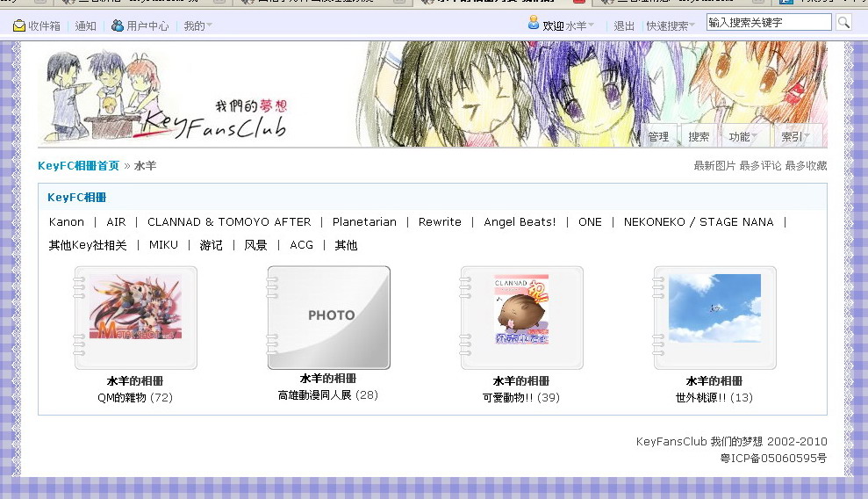Go to KeyFC相册首页 breadcrumb link
The width and height of the screenshot is (868, 499).
point(79,165)
